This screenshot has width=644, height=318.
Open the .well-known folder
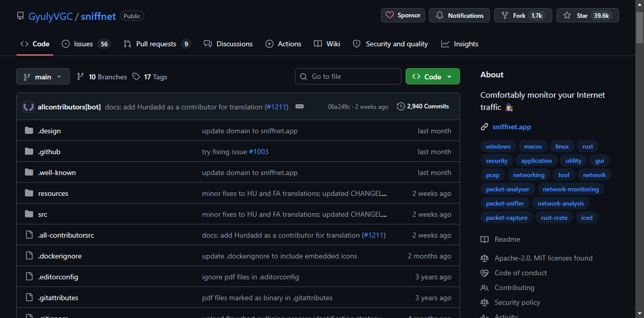[x=57, y=172]
